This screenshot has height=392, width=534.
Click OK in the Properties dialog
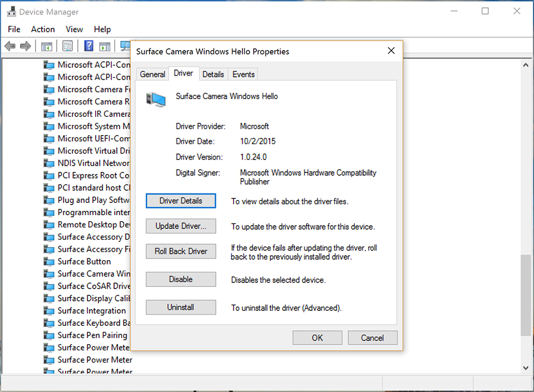tap(318, 338)
